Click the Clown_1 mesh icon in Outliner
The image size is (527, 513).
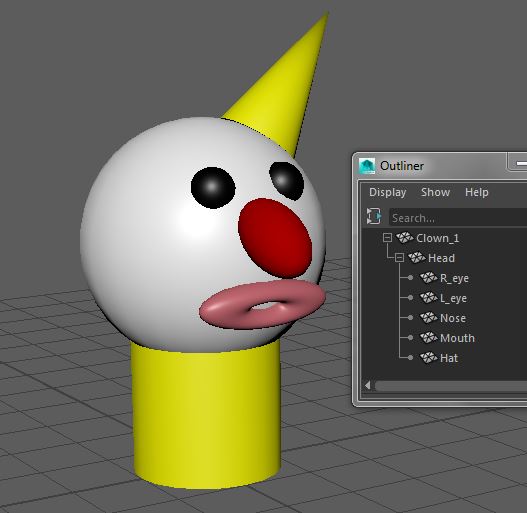pos(404,238)
